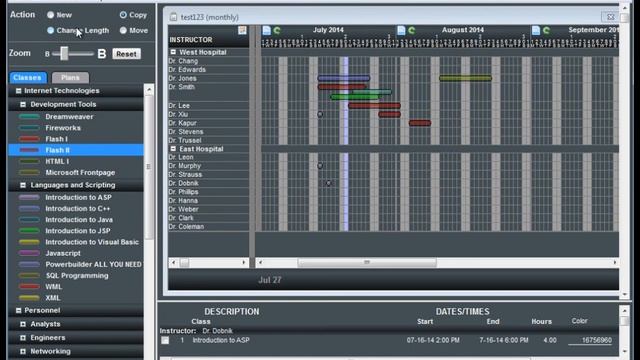Viewport: 640px width, 360px height.
Task: Click Dr. Jones olive August schedule bar
Action: coord(465,78)
